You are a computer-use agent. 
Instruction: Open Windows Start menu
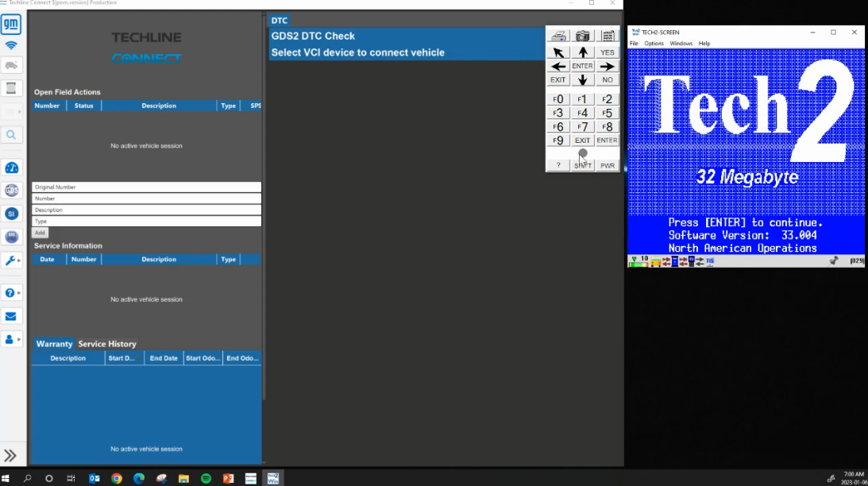(x=6, y=478)
